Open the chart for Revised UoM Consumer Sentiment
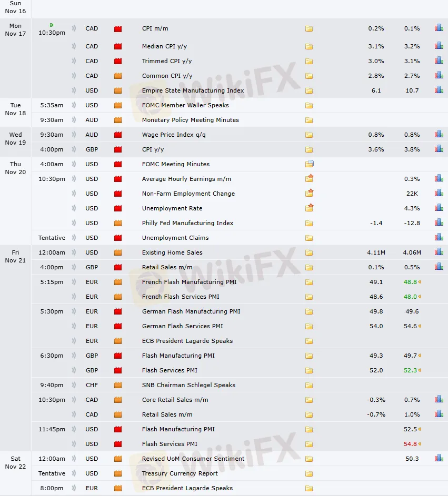The width and height of the screenshot is (448, 496). click(439, 458)
